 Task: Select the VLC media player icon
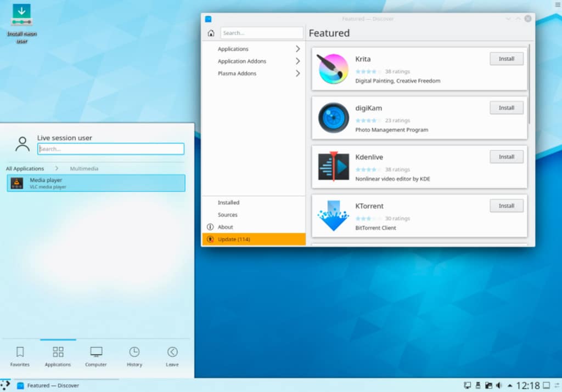tap(17, 183)
